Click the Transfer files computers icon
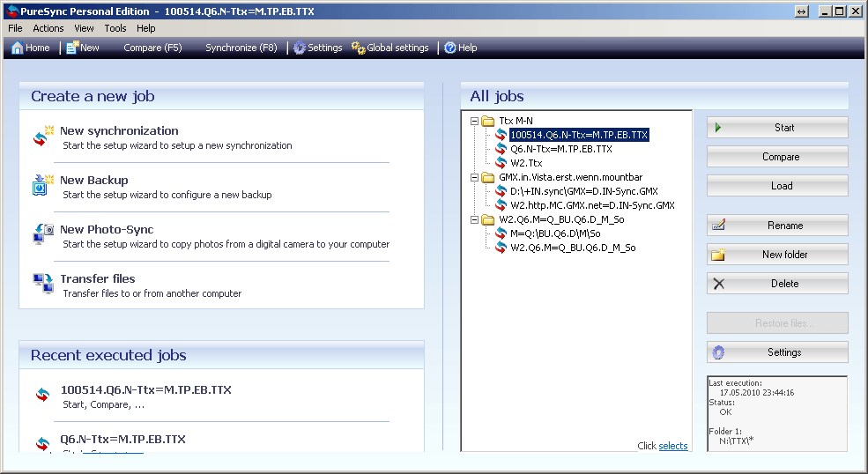The image size is (868, 474). click(x=43, y=283)
